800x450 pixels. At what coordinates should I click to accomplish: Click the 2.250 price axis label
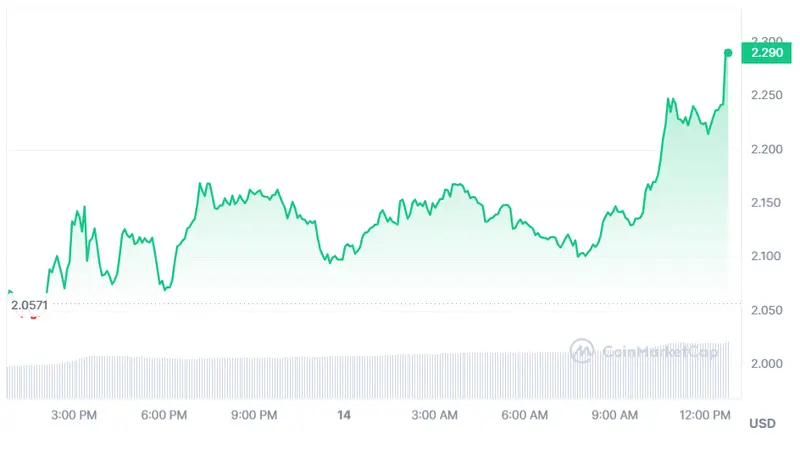pos(767,96)
